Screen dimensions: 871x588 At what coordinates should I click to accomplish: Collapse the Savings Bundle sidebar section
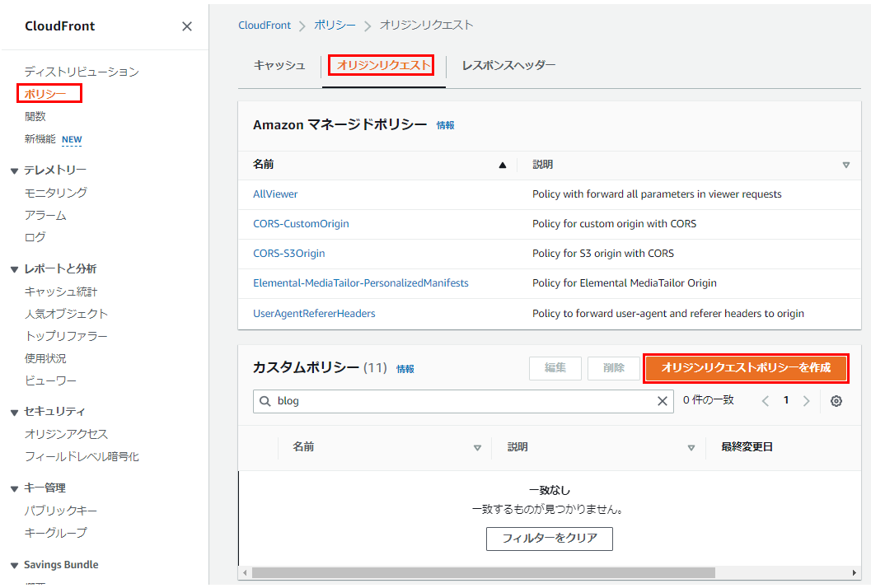pos(15,566)
